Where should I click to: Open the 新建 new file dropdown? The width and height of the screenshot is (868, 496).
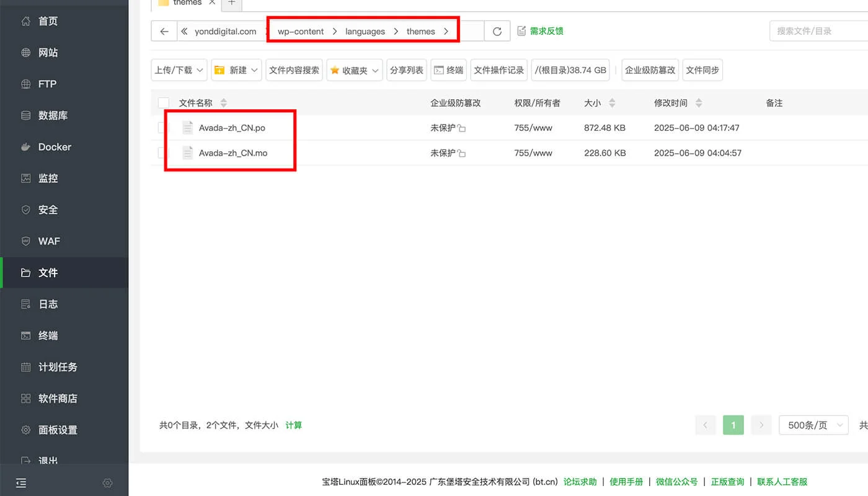tap(236, 70)
